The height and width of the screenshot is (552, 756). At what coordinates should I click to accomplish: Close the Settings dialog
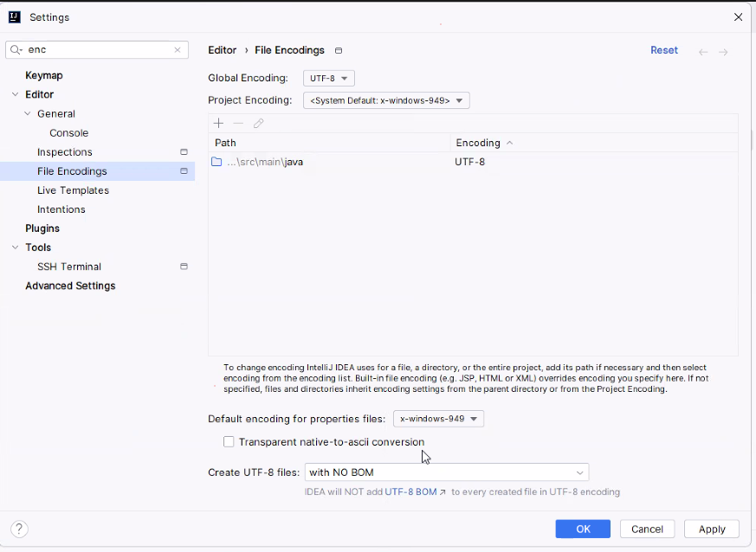738,17
